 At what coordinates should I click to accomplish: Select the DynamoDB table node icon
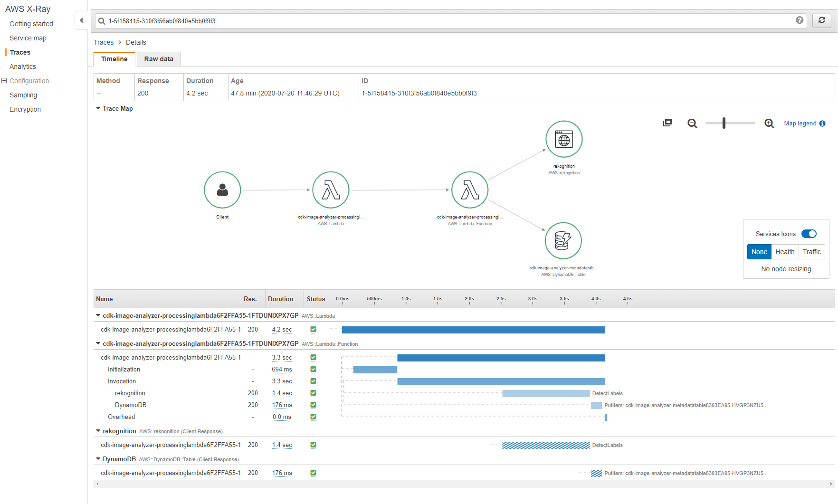[563, 241]
